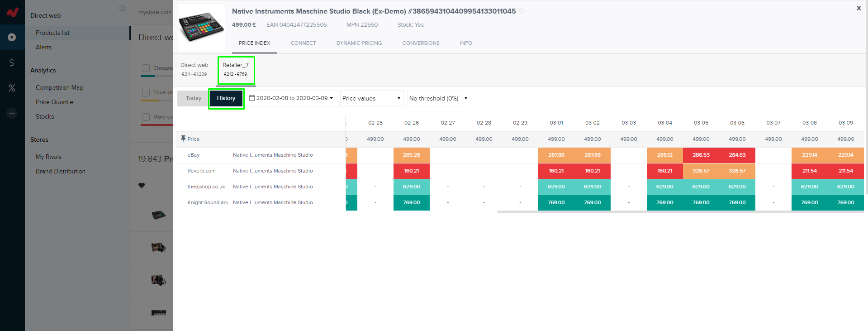Open Price Quartile in sidebar

[54, 102]
